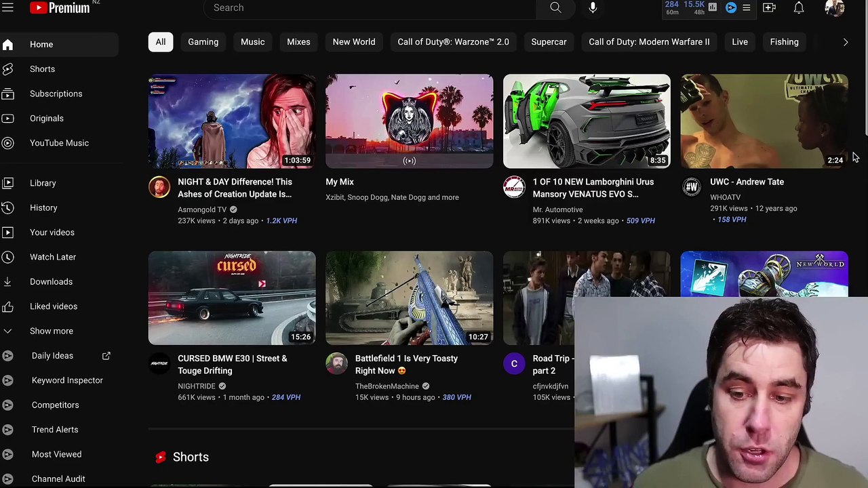Select the Music filter chip

point(253,42)
